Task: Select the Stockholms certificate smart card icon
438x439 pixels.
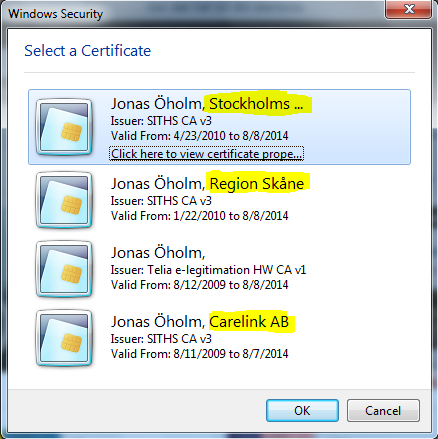Action: pos(64,127)
